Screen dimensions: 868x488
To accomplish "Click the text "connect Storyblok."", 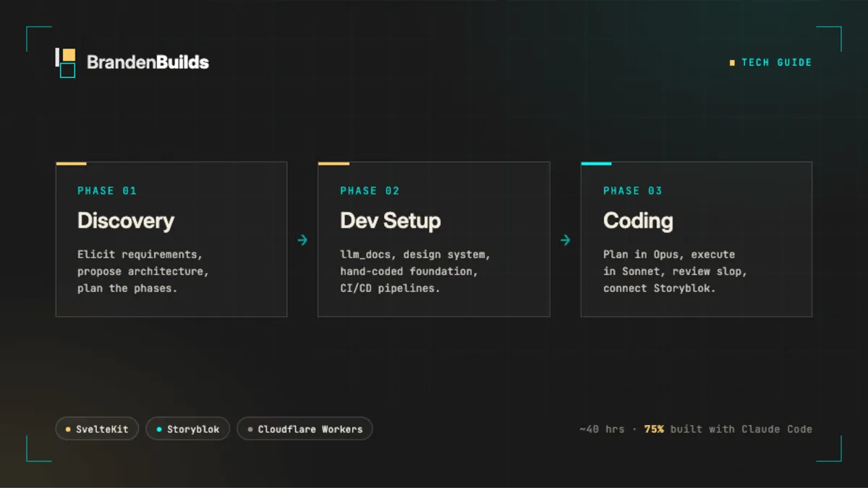I will (x=659, y=288).
